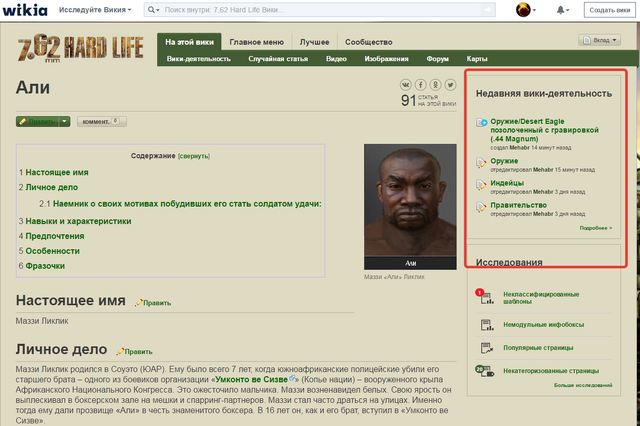
Task: Click the Wikia logo
Action: point(25,9)
